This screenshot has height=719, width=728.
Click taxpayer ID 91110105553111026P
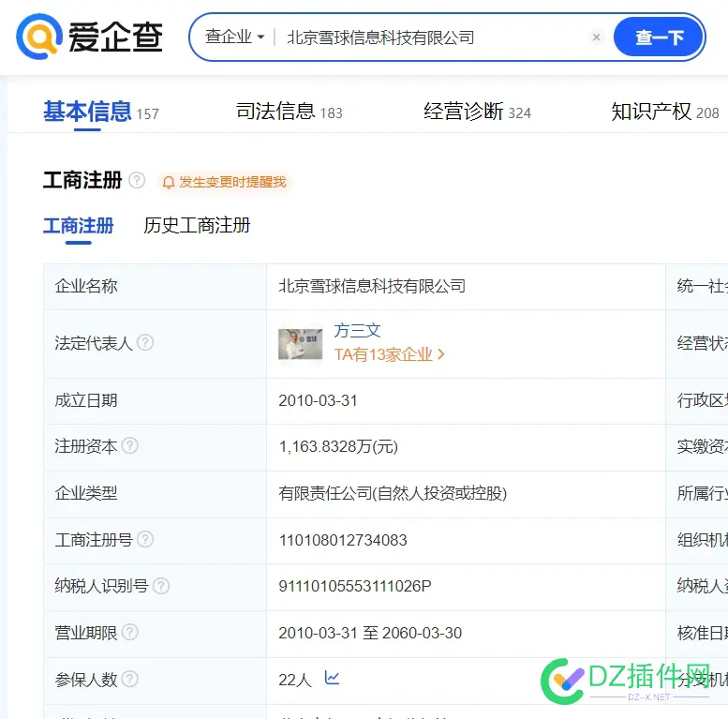click(x=355, y=587)
